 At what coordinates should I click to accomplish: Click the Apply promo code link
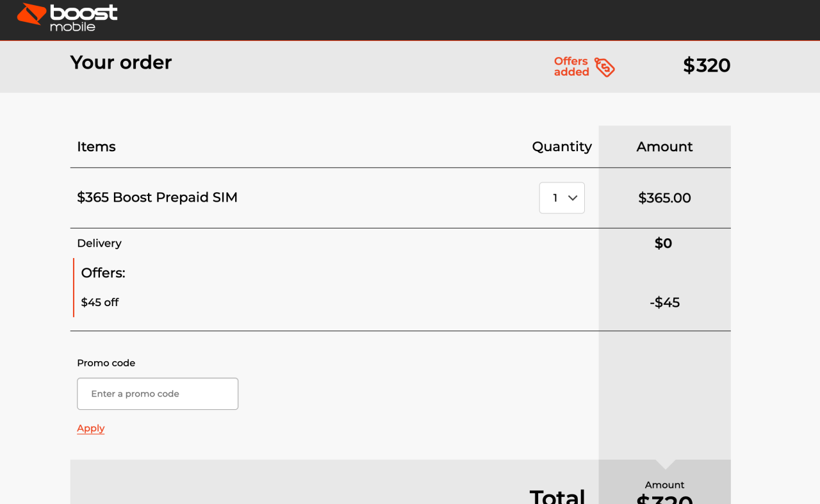pyautogui.click(x=90, y=428)
